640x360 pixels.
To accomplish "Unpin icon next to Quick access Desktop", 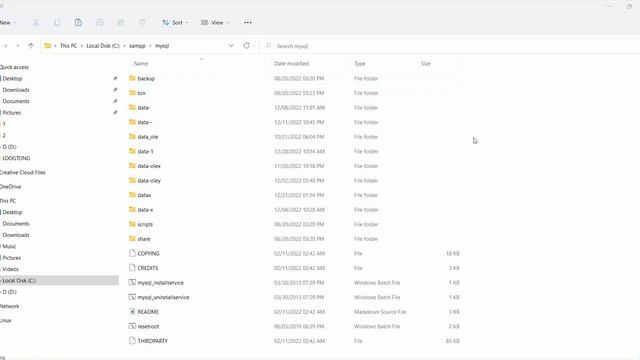I will click(x=115, y=78).
